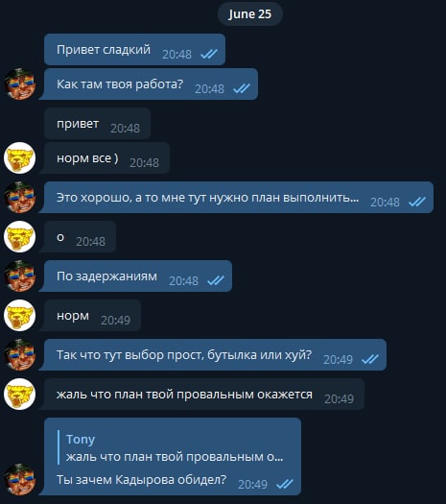Open Tony's avatar beside the "о" message

pyautogui.click(x=20, y=236)
